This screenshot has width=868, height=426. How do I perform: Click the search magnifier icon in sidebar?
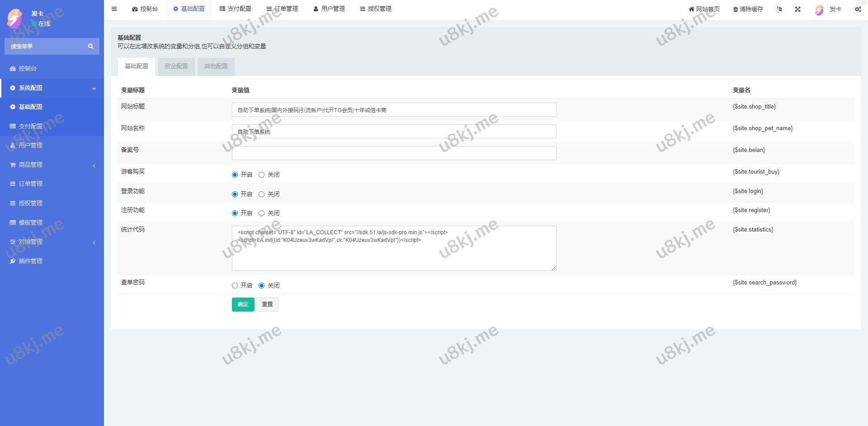[x=90, y=46]
